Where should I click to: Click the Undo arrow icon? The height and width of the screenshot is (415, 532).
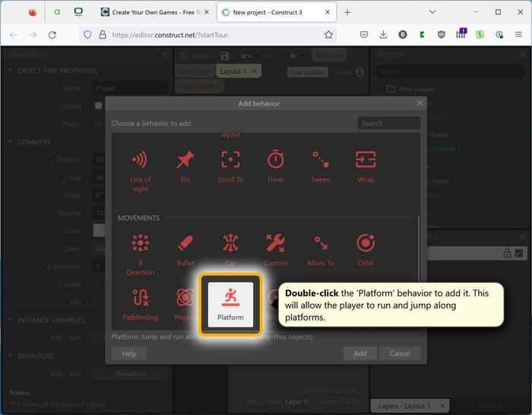pos(246,56)
